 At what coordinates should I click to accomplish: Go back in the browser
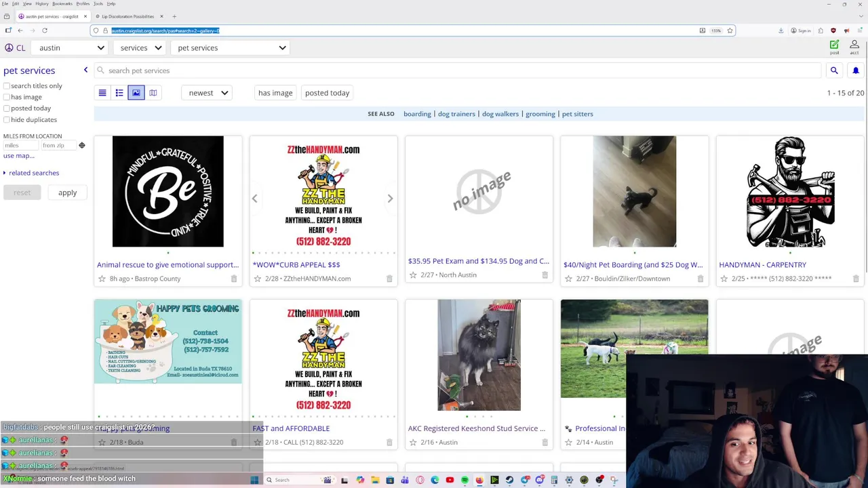pos(20,30)
